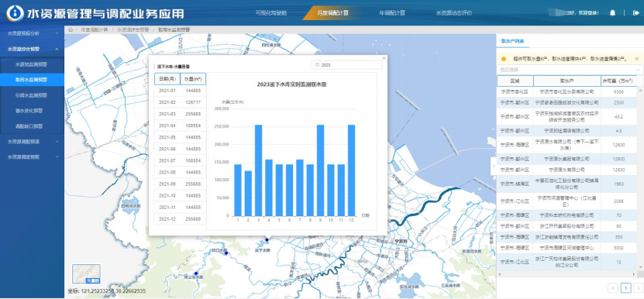Collapse the 水资源综合预警 sidebar group
Screen dimensions: 644x299
[x=32, y=49]
